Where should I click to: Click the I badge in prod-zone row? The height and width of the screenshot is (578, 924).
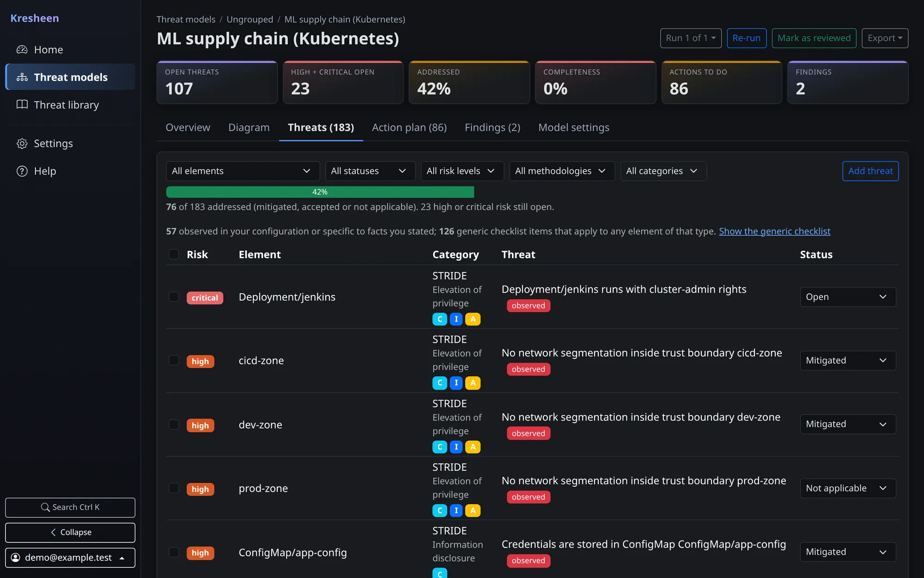tap(456, 510)
